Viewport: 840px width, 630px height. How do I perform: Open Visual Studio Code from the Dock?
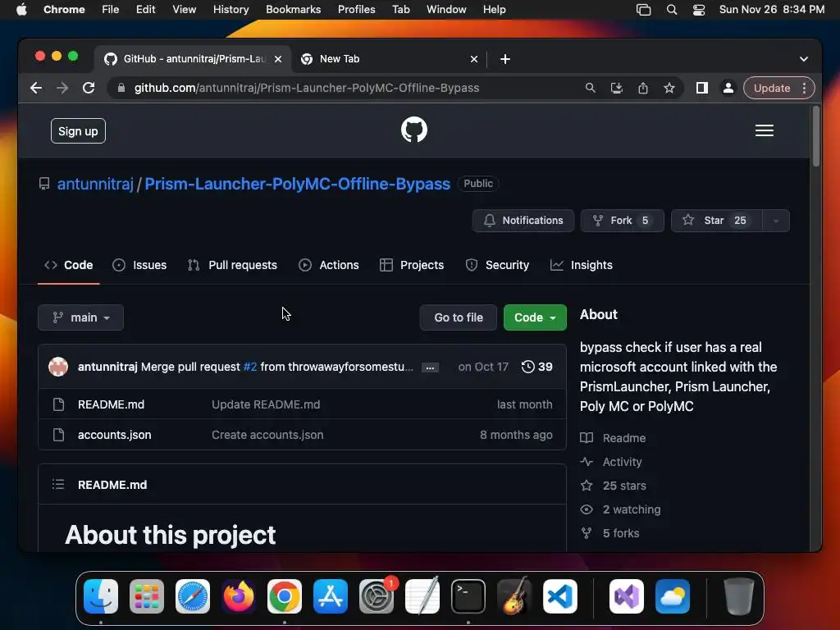(560, 596)
